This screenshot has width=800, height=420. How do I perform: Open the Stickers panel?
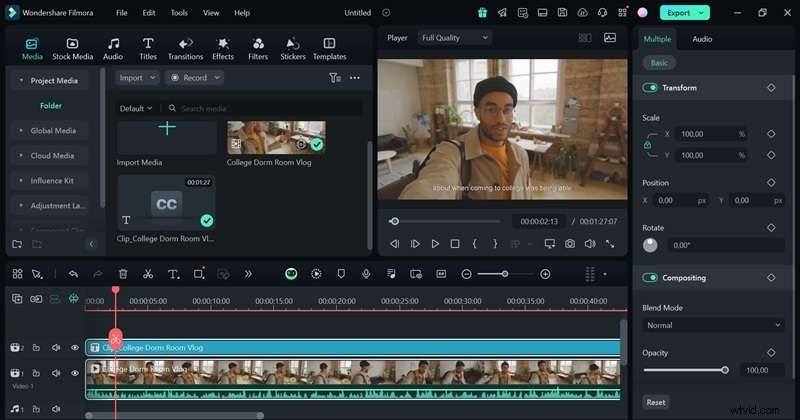(293, 49)
